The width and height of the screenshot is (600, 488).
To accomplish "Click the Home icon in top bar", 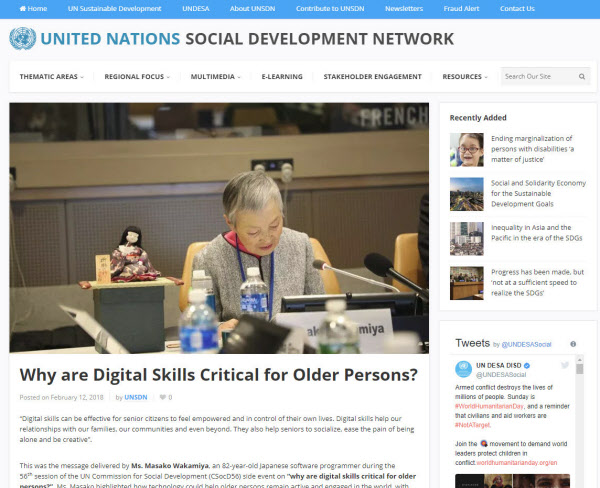I will coord(23,8).
